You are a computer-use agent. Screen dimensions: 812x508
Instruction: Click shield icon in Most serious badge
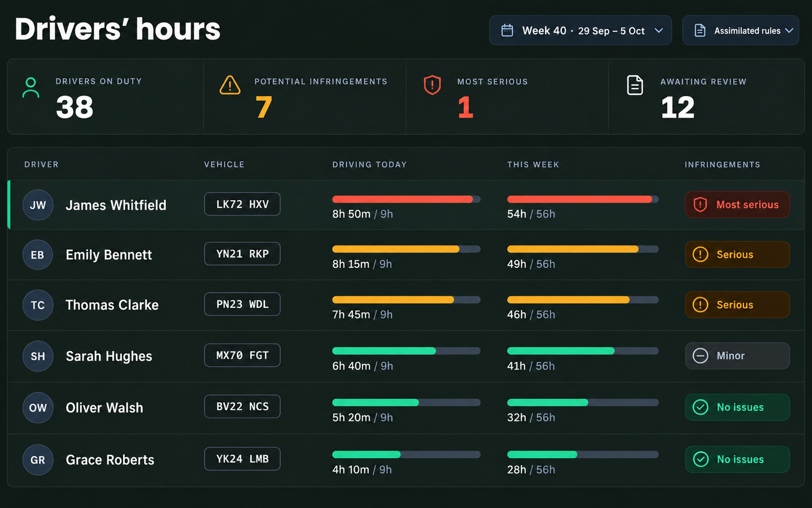700,204
